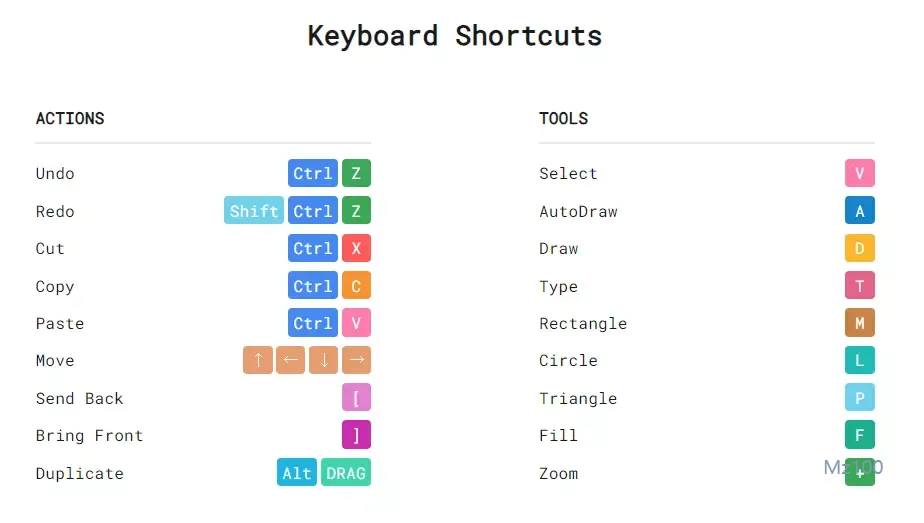Click the brown M key for Rectangle
Image resolution: width=924 pixels, height=523 pixels.
tap(860, 323)
